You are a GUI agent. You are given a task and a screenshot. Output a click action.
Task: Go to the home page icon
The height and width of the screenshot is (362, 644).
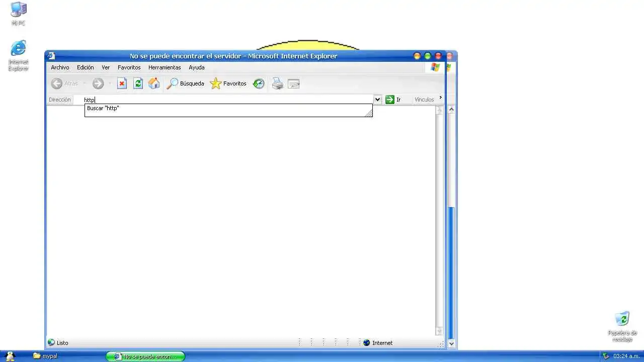(x=154, y=83)
